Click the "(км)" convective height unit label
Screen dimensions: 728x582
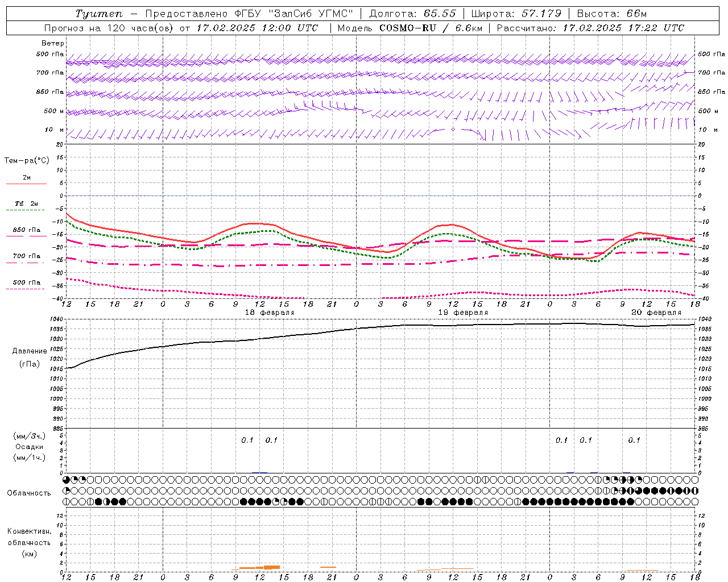(x=29, y=554)
